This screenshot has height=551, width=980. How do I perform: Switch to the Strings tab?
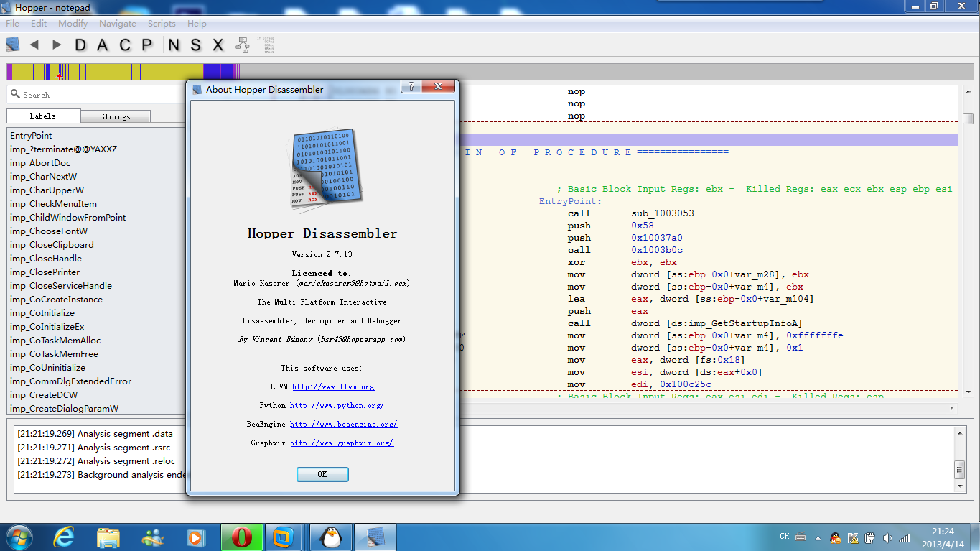(115, 116)
